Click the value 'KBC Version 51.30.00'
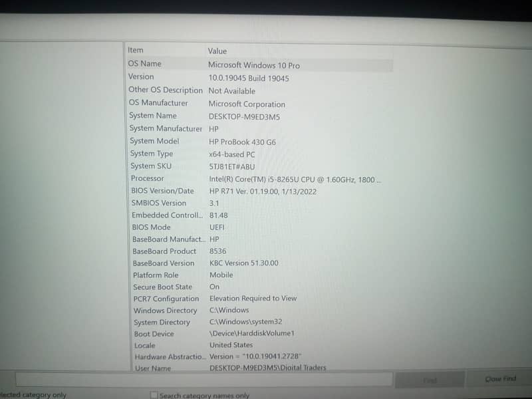This screenshot has height=399, width=532. coord(244,263)
